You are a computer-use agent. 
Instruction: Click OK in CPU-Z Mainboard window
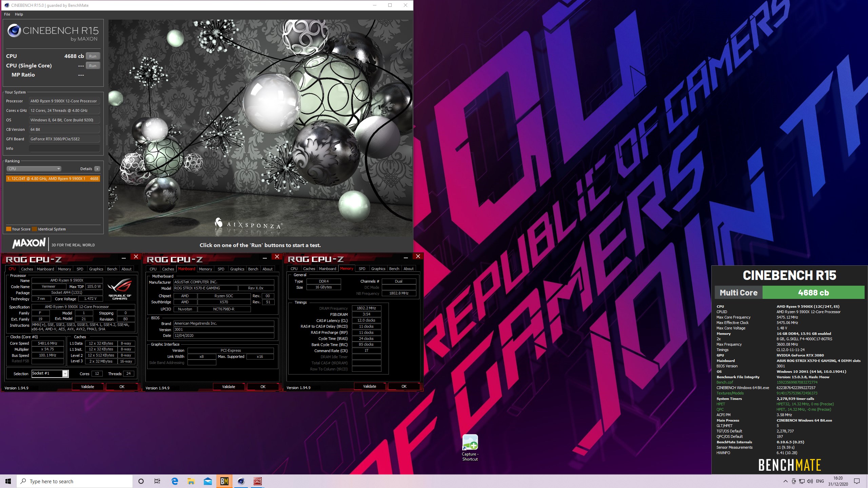click(x=263, y=387)
